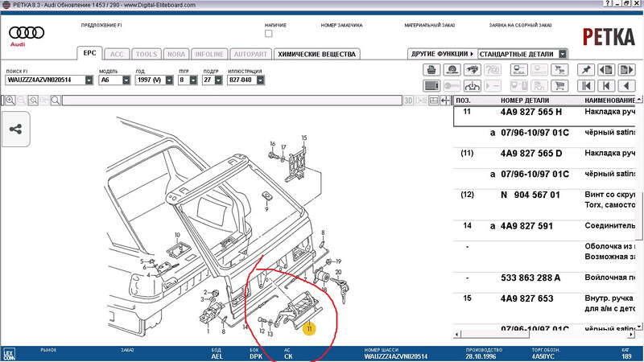
Task: Open the ИЛЛЮСТРАЦИЯ dropdown showing 827-040
Action: pyautogui.click(x=260, y=80)
